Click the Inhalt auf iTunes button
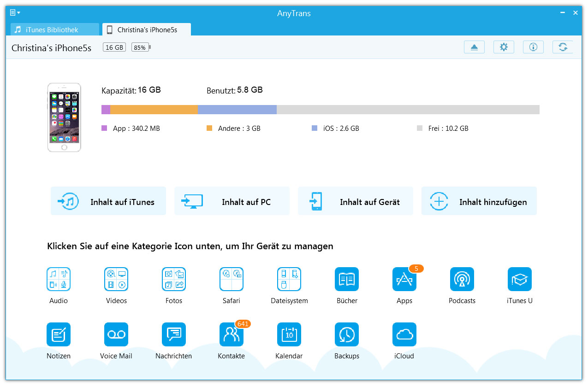The height and width of the screenshot is (386, 588). tap(108, 201)
